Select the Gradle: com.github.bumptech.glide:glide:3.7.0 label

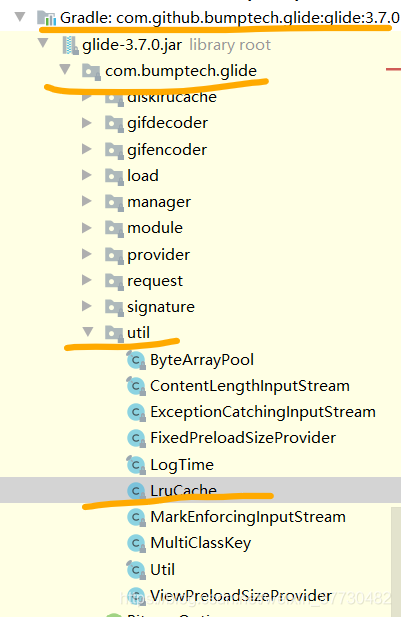pos(230,18)
